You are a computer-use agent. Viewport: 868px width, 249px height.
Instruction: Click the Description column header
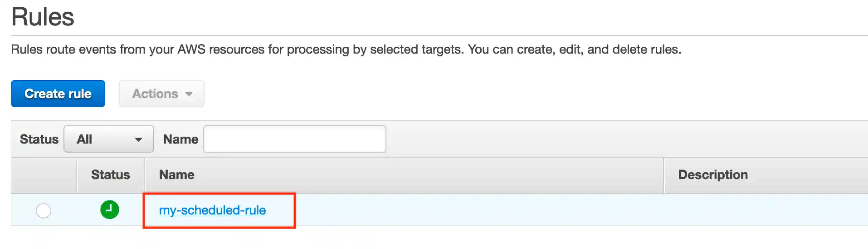coord(712,175)
